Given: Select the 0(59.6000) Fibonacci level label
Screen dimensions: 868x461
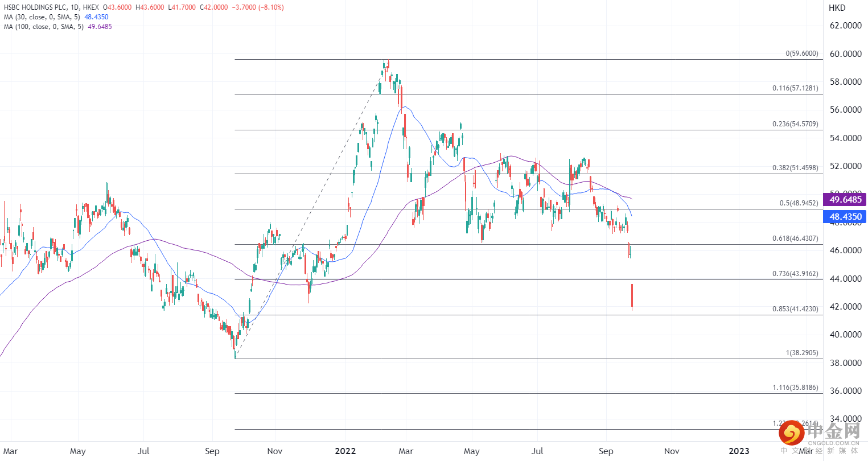Looking at the screenshot, I should (x=802, y=53).
